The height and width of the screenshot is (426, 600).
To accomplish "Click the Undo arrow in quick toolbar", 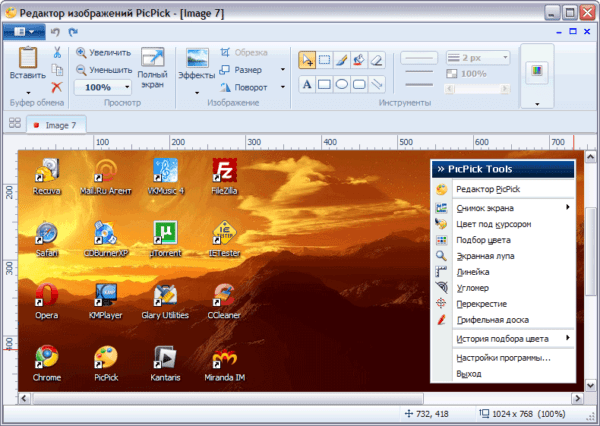I will [55, 32].
